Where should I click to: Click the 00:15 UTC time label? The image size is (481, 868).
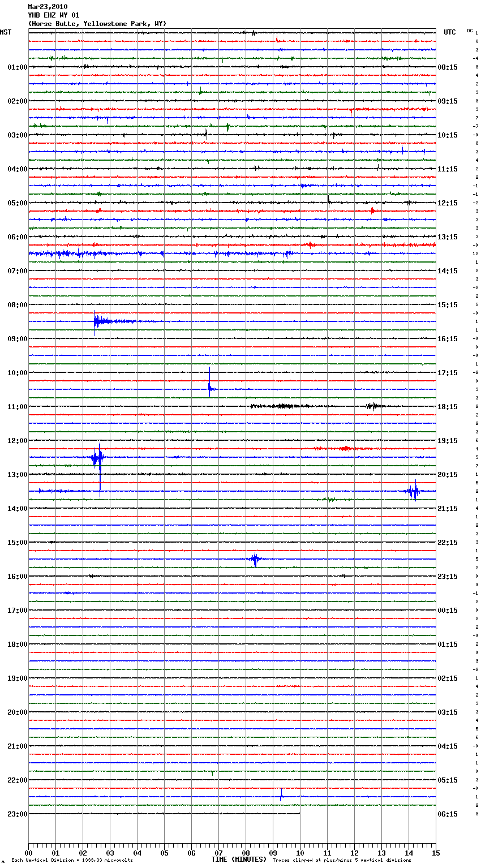tap(448, 611)
